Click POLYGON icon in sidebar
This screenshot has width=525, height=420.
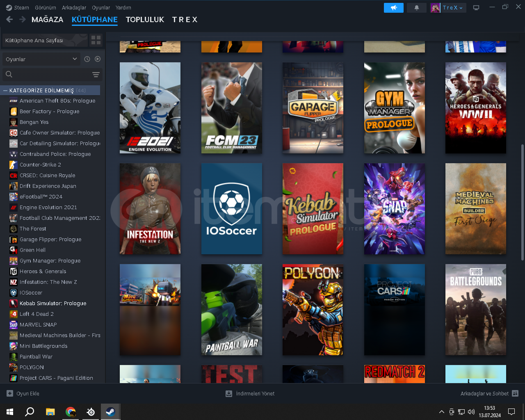(x=14, y=367)
